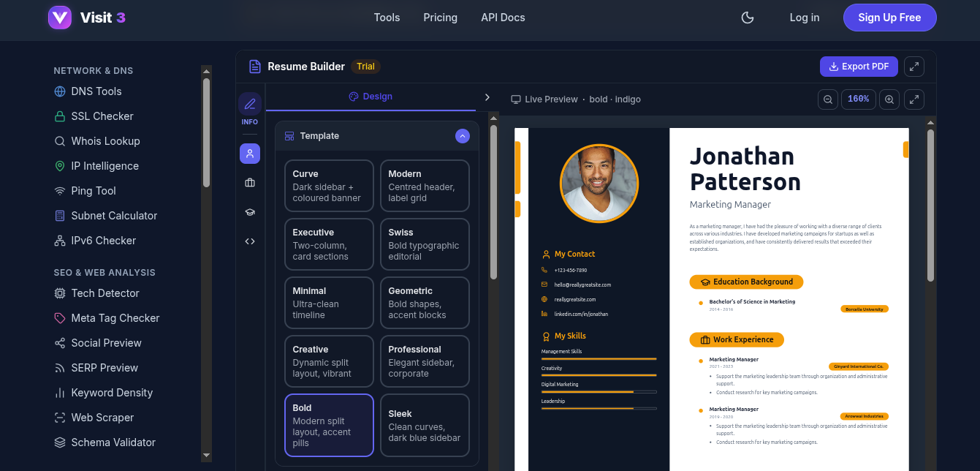Viewport: 980px width, 471px height.
Task: Click the Jonathan Patterson name heading
Action: [745, 169]
